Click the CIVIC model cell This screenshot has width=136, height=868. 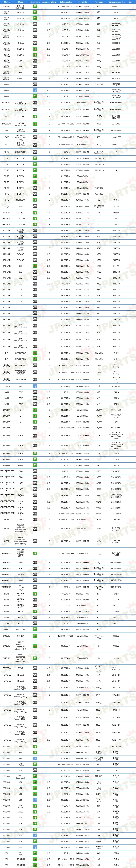[x=21, y=213]
